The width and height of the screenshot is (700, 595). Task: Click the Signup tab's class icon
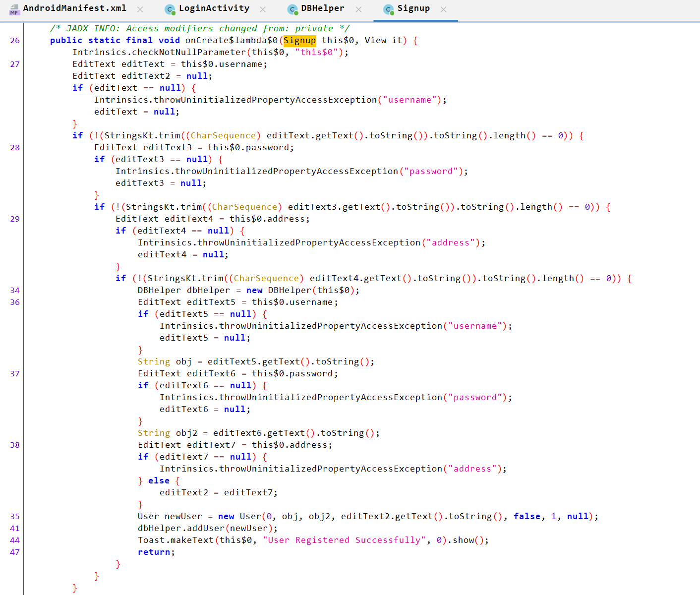pyautogui.click(x=389, y=9)
